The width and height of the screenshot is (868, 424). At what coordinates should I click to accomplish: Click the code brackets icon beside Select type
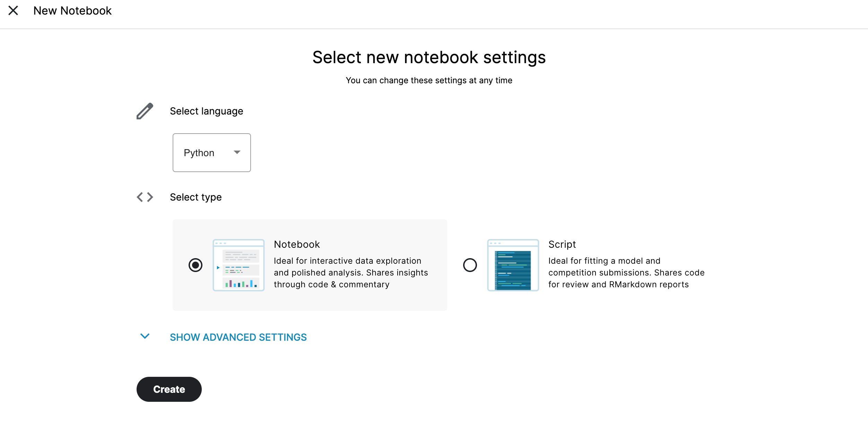click(x=145, y=197)
